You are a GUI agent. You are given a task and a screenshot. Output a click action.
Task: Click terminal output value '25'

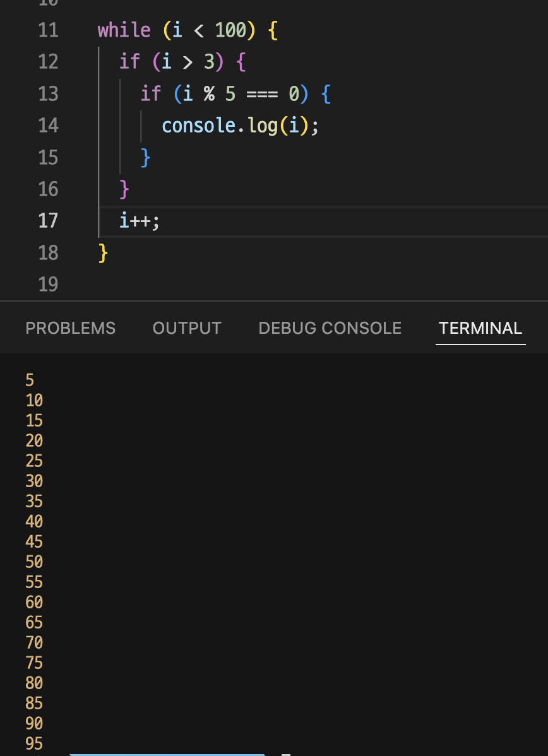point(34,461)
